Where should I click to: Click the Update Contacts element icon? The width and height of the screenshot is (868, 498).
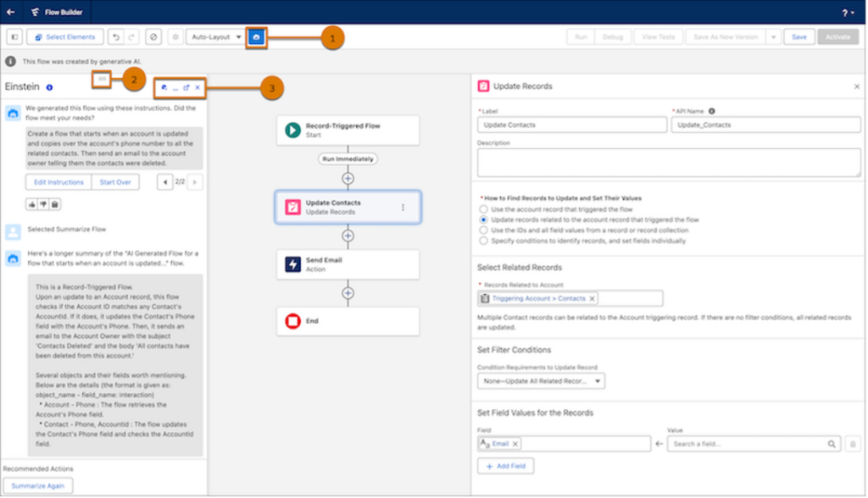pyautogui.click(x=292, y=207)
